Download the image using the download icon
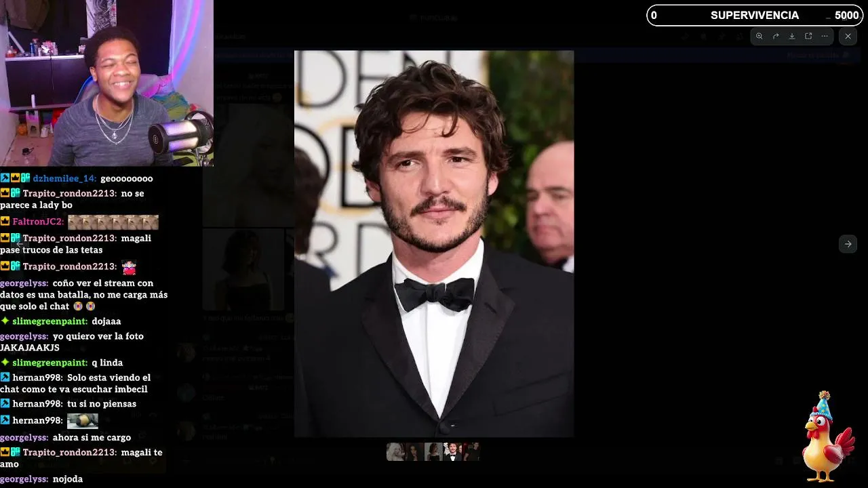Screen dimensions: 868x488 (x=792, y=37)
